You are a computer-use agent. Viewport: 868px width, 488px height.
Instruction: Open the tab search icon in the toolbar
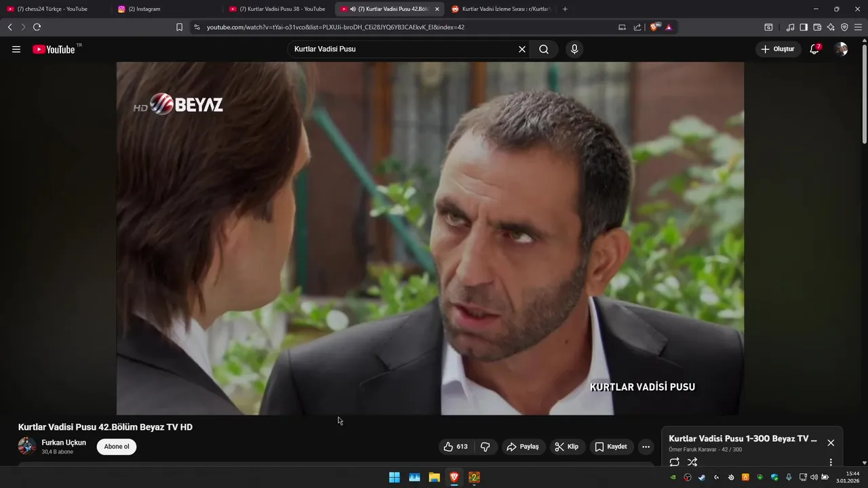coord(768,27)
